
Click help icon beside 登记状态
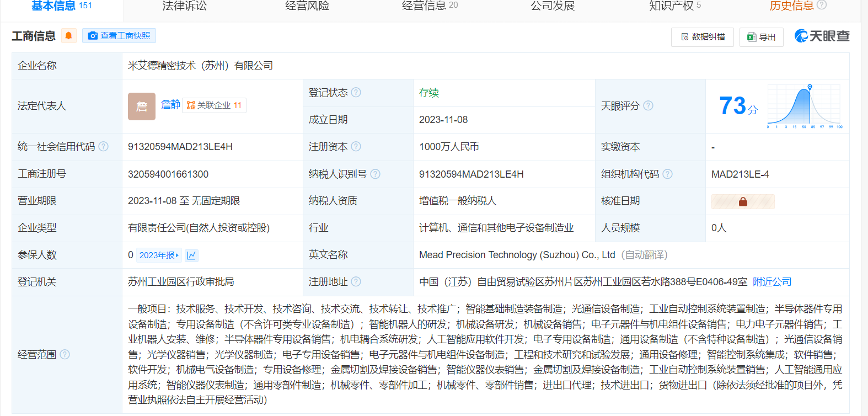tap(356, 92)
